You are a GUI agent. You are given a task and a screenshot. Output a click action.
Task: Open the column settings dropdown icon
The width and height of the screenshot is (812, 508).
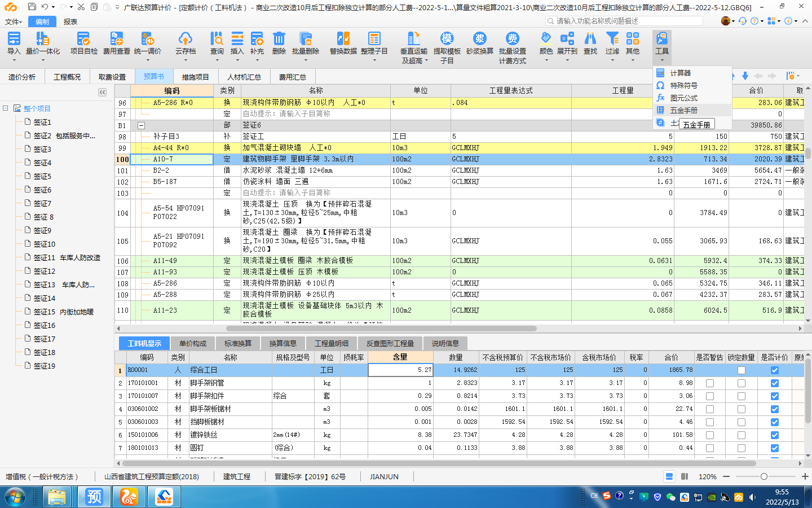792,76
